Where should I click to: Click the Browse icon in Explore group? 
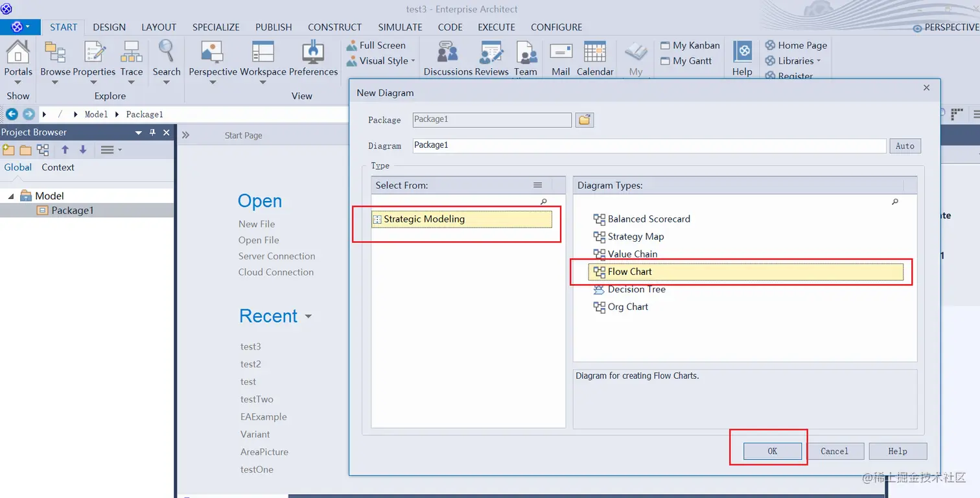click(55, 51)
